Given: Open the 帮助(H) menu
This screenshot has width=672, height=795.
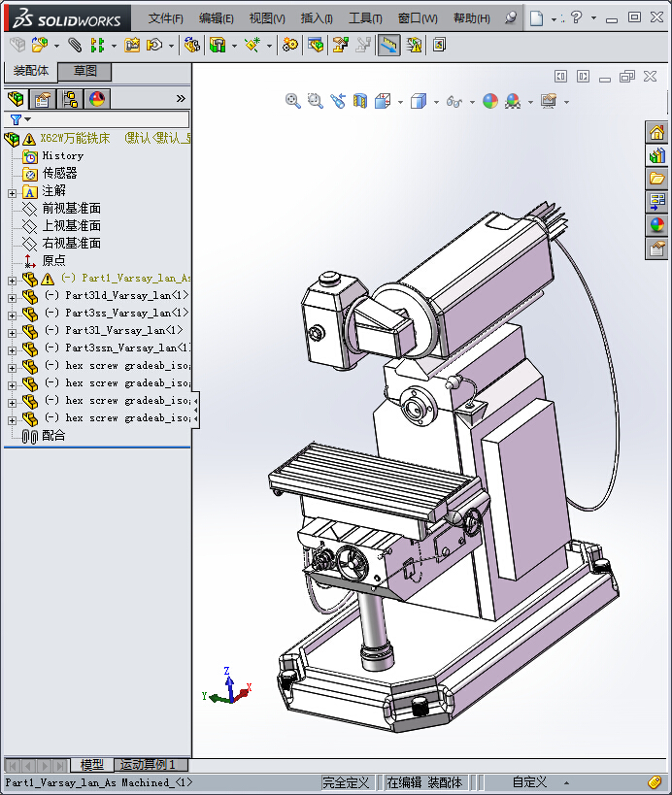Looking at the screenshot, I should [472, 18].
